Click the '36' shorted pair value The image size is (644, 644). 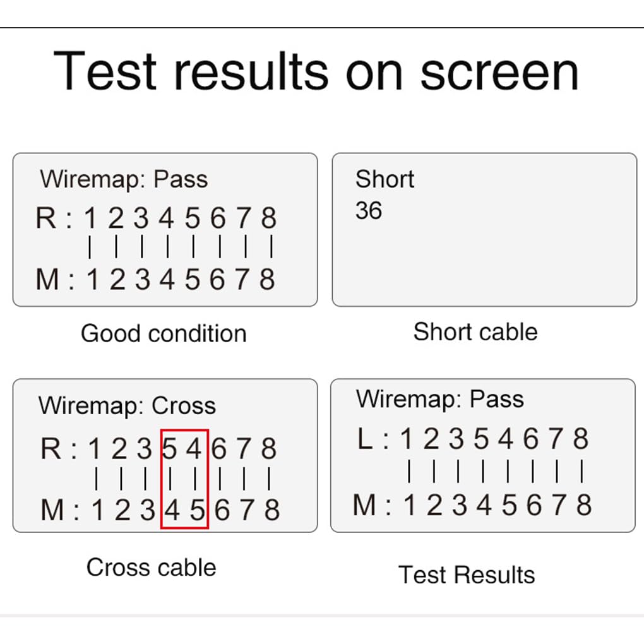369,211
